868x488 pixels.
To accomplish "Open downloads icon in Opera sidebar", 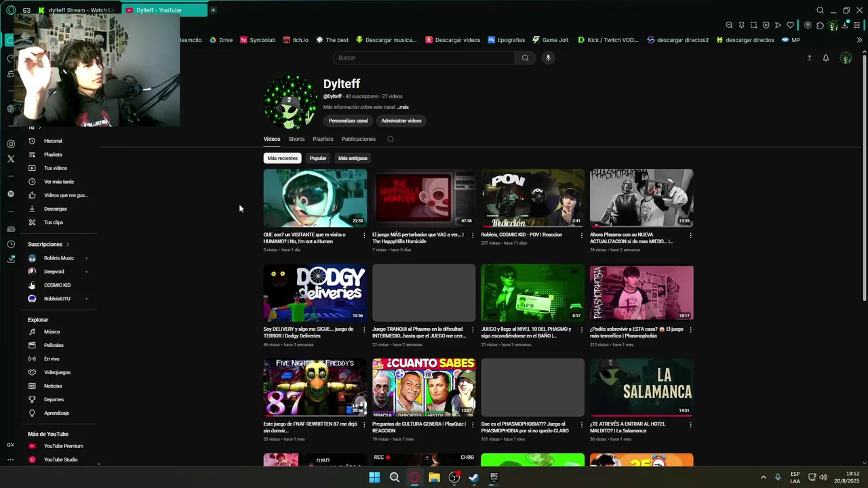I will pyautogui.click(x=11, y=259).
